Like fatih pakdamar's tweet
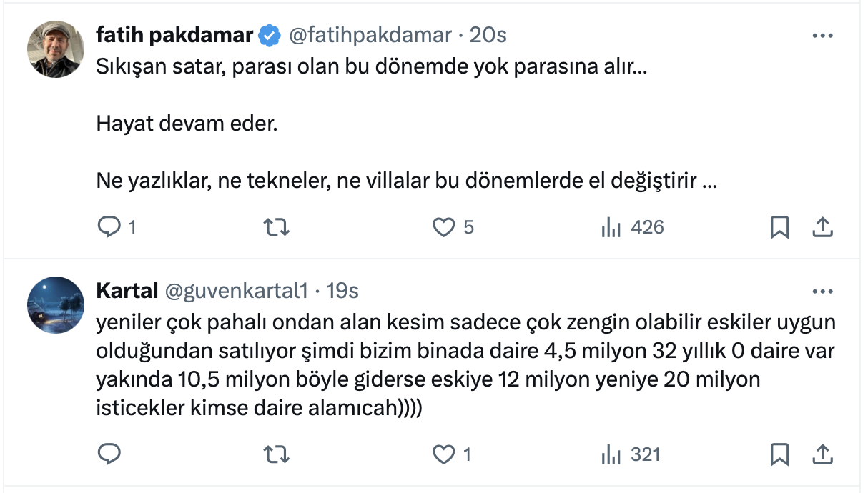The image size is (868, 493). tap(444, 227)
